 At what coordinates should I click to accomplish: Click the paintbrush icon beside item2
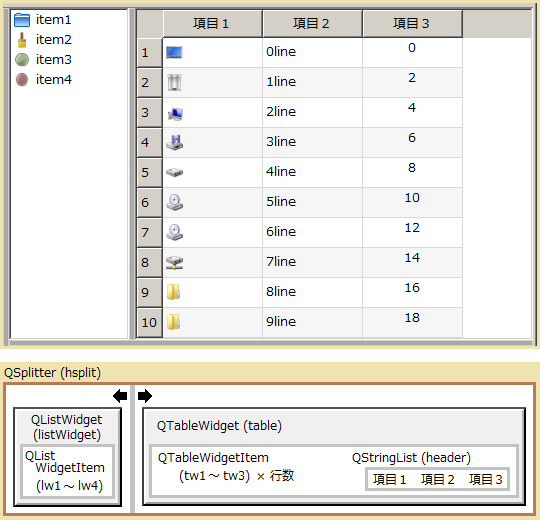coord(22,40)
